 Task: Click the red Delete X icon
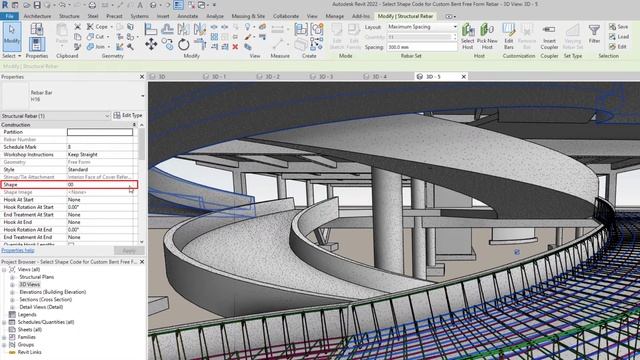[235, 47]
